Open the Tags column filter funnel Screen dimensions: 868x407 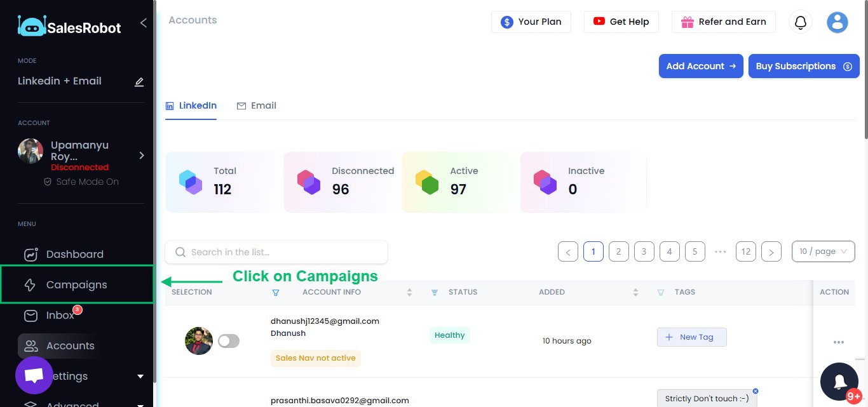661,292
